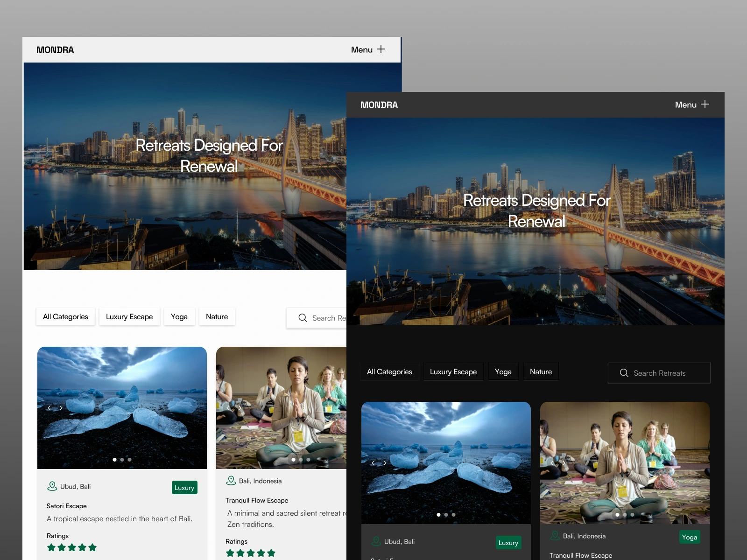
Task: Click fifth rating star of Satori Escape
Action: tap(92, 547)
